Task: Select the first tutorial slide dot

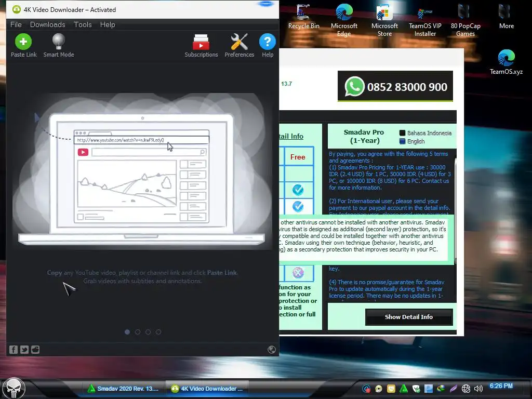Action: point(127,332)
